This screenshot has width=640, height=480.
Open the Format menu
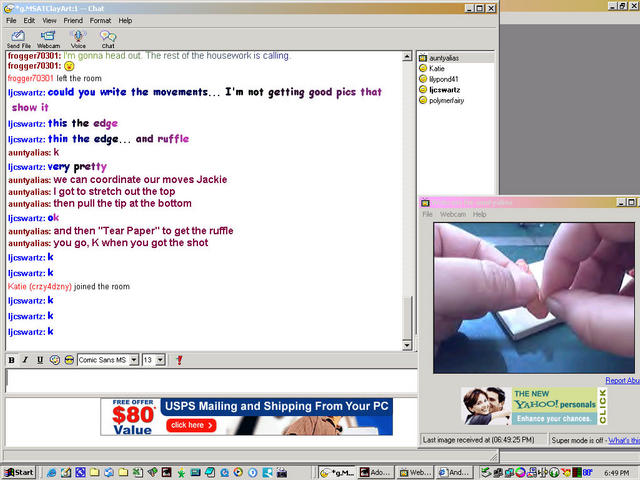pos(100,20)
